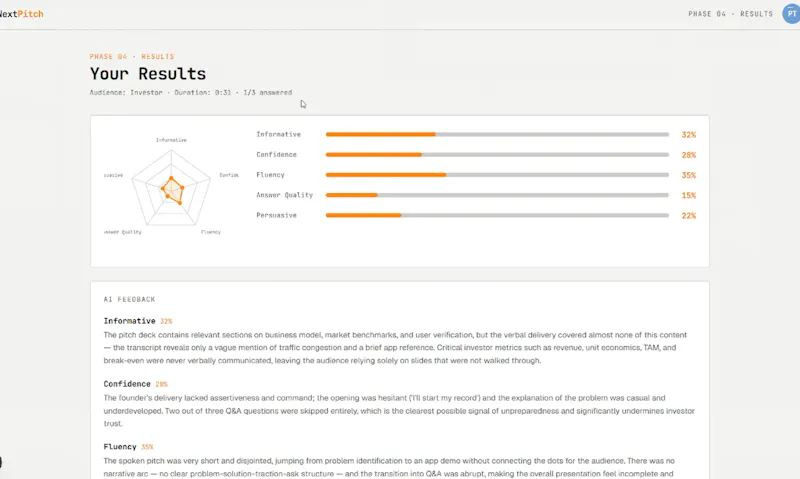Click the Informative progress bar
Image resolution: width=800 pixels, height=479 pixels.
(497, 135)
